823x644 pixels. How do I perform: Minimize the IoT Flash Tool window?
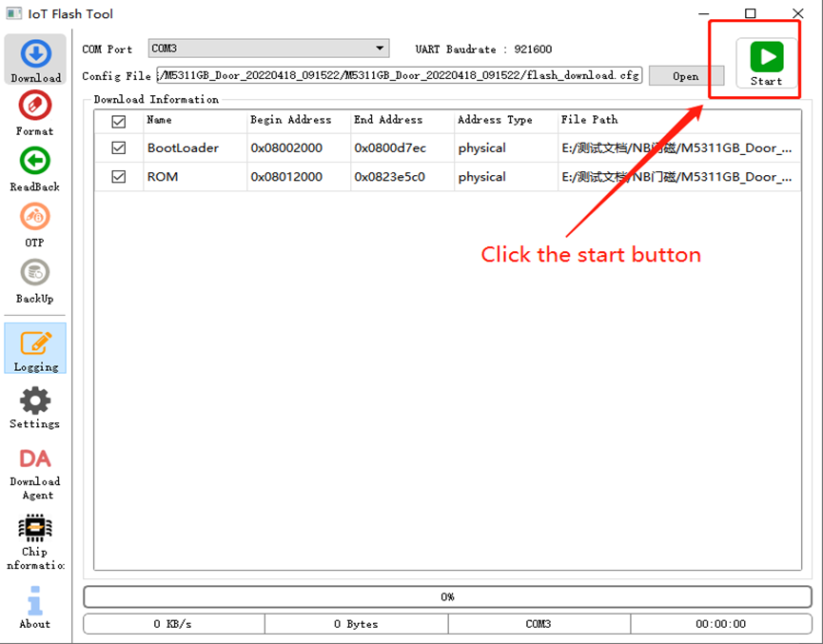[x=704, y=13]
